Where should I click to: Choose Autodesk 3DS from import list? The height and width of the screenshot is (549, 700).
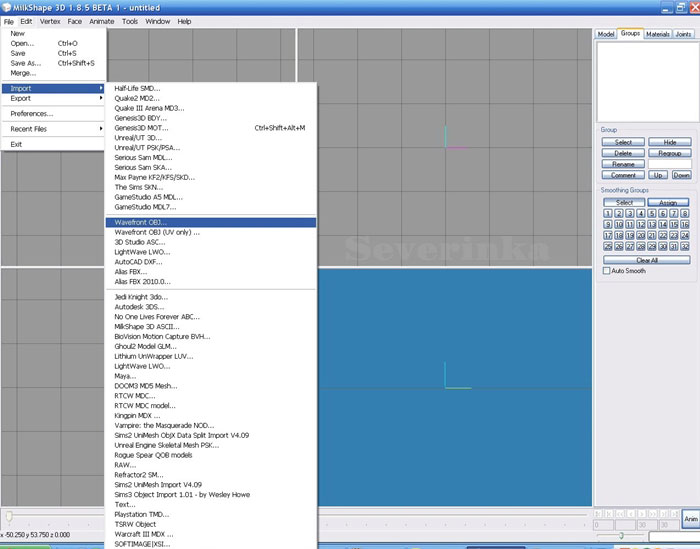click(142, 307)
